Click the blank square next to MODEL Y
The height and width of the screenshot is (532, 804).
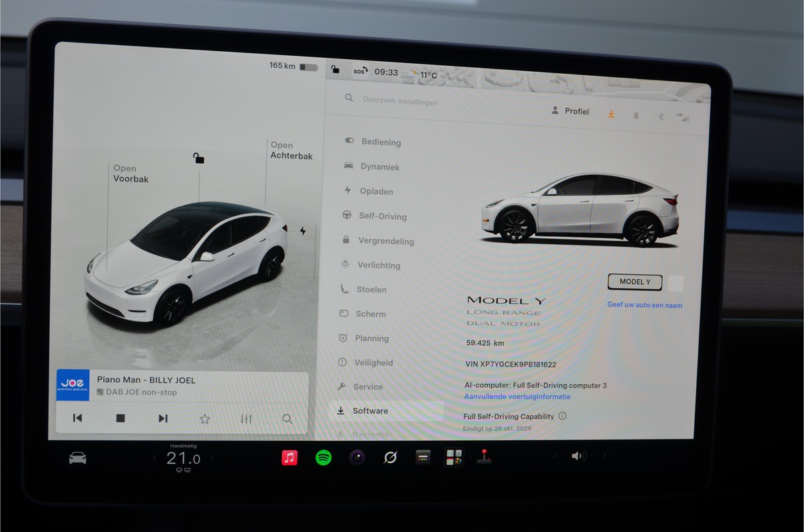point(676,283)
